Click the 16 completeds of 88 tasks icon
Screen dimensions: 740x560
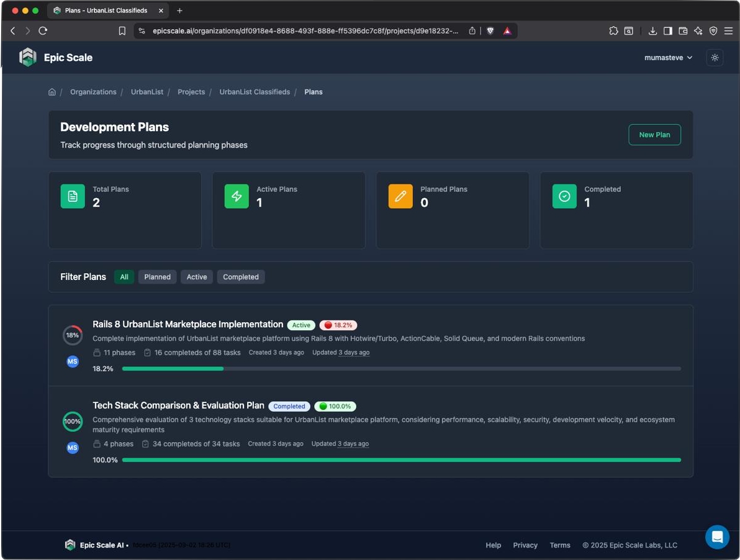pos(147,353)
